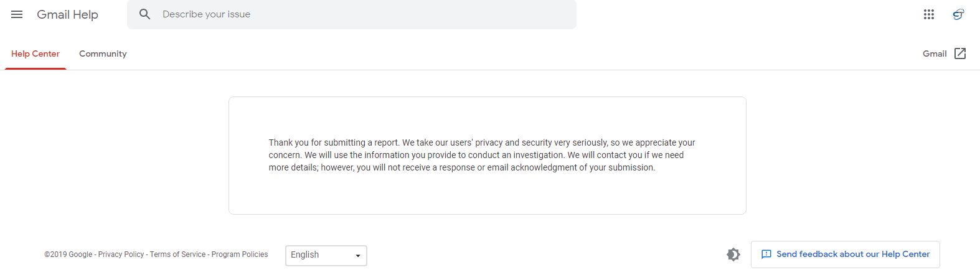Viewport: 980px width, 280px height.
Task: Click the Describe your issue search field
Action: click(361, 14)
